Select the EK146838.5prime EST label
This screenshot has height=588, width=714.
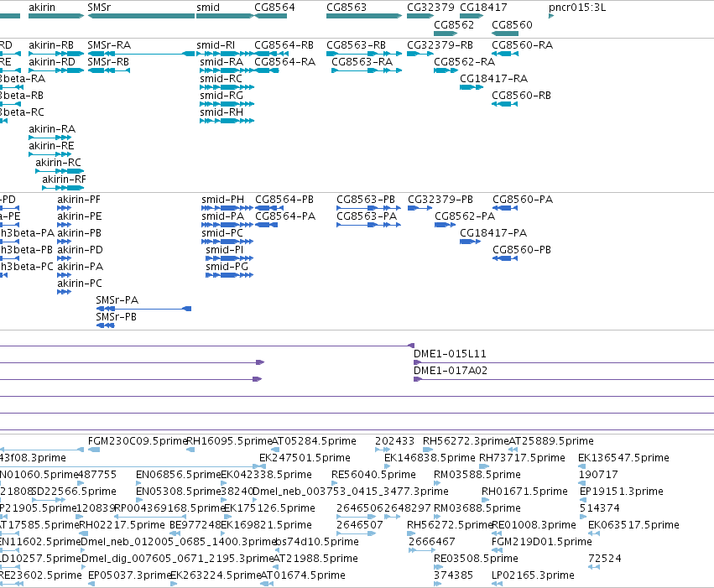(x=430, y=458)
